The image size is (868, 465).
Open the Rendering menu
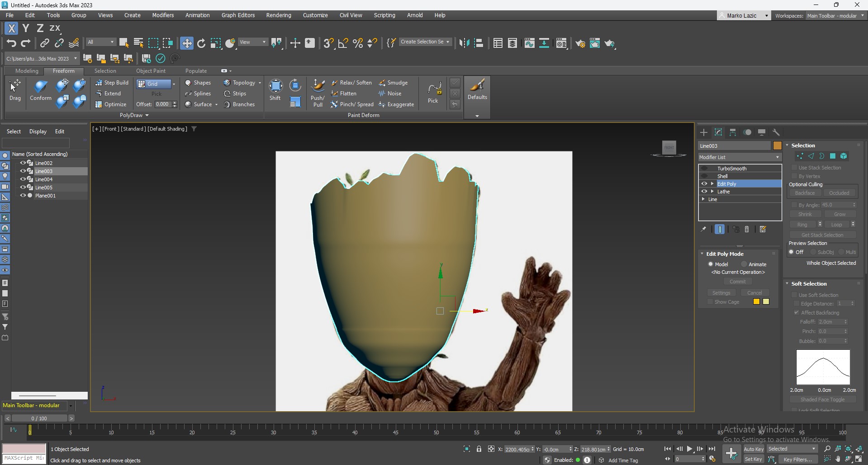coord(279,15)
